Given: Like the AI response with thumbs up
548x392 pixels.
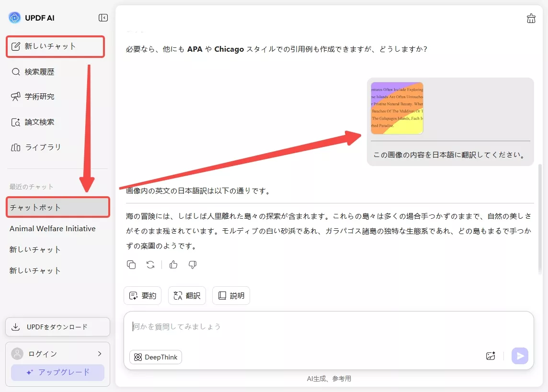Looking at the screenshot, I should (173, 265).
